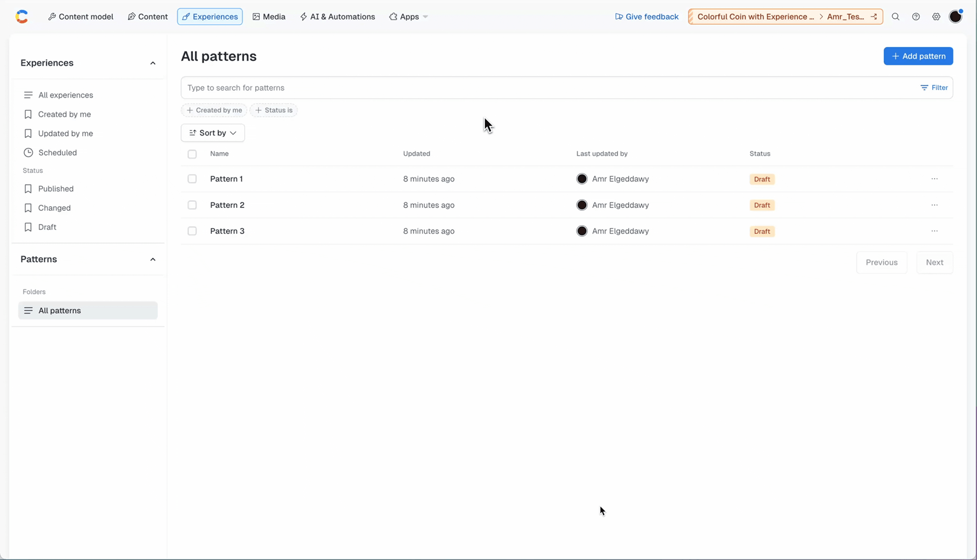Viewport: 977px width, 560px height.
Task: Open the help question mark icon
Action: 916,17
